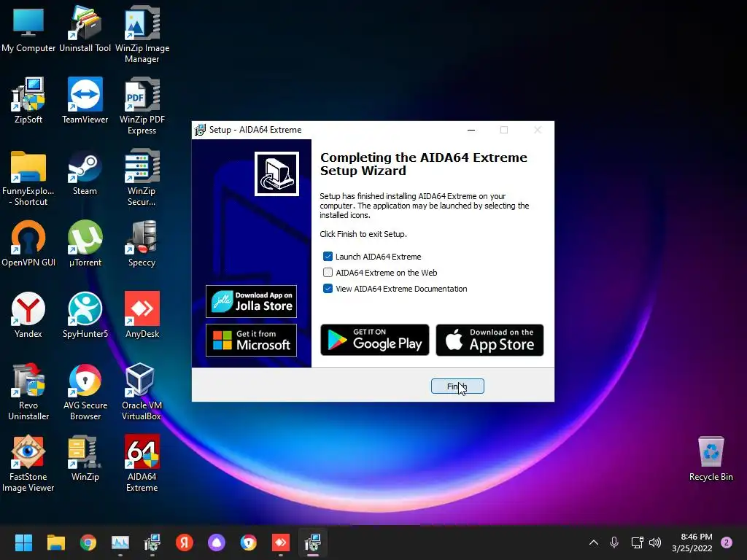Viewport: 747px width, 560px height.
Task: Click the Get it from Microsoft badge
Action: pyautogui.click(x=251, y=340)
